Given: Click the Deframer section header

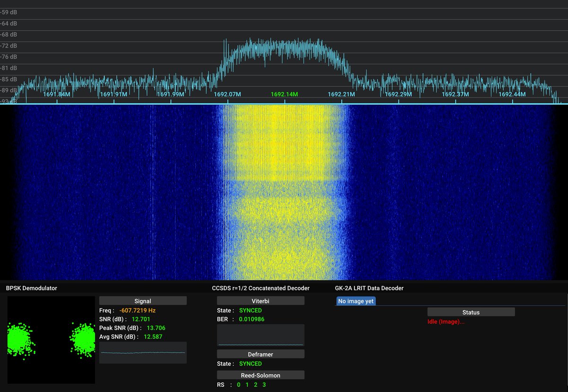Looking at the screenshot, I should (x=261, y=354).
